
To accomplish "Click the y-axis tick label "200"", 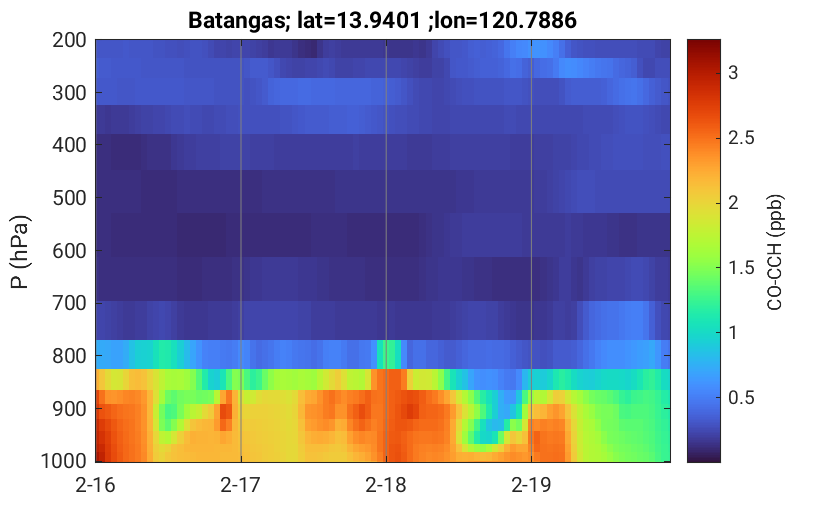I will pyautogui.click(x=69, y=40).
